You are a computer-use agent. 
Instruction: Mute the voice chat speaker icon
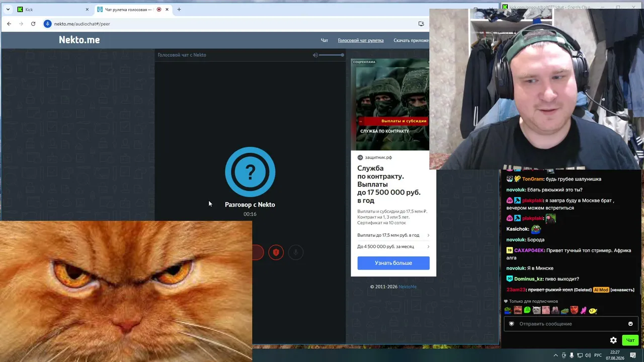[315, 55]
